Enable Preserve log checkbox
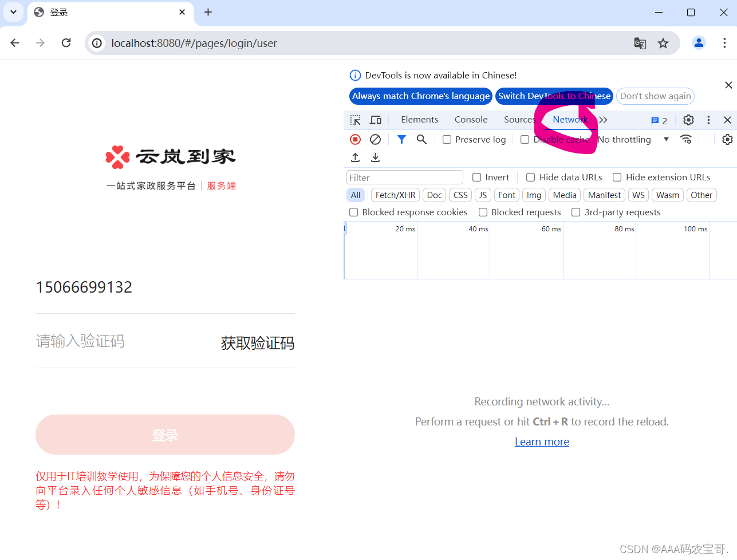 pos(447,140)
